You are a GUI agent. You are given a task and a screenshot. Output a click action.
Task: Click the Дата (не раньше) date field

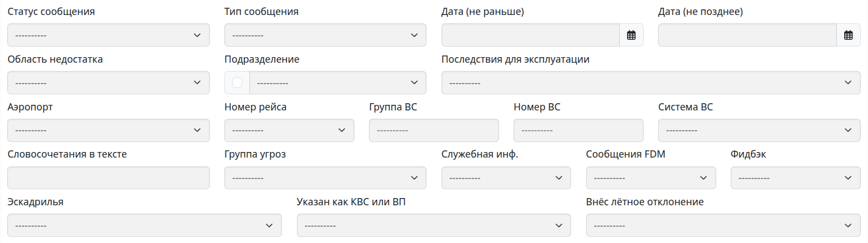point(530,35)
